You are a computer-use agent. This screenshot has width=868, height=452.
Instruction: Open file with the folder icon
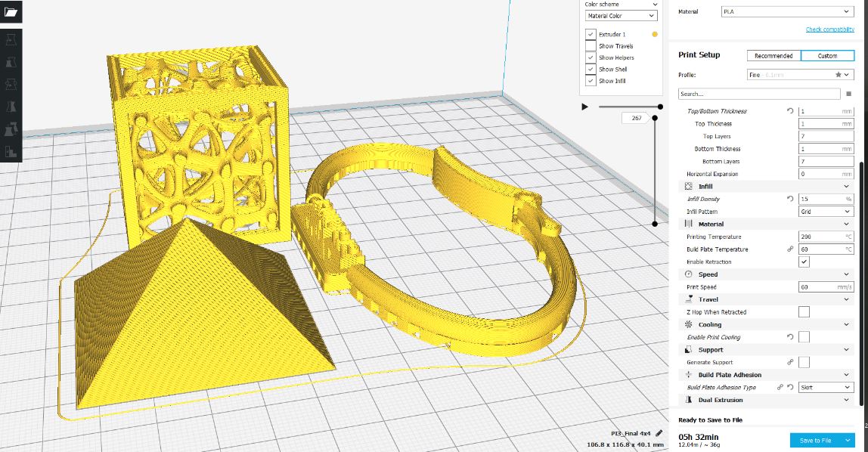pos(11,11)
